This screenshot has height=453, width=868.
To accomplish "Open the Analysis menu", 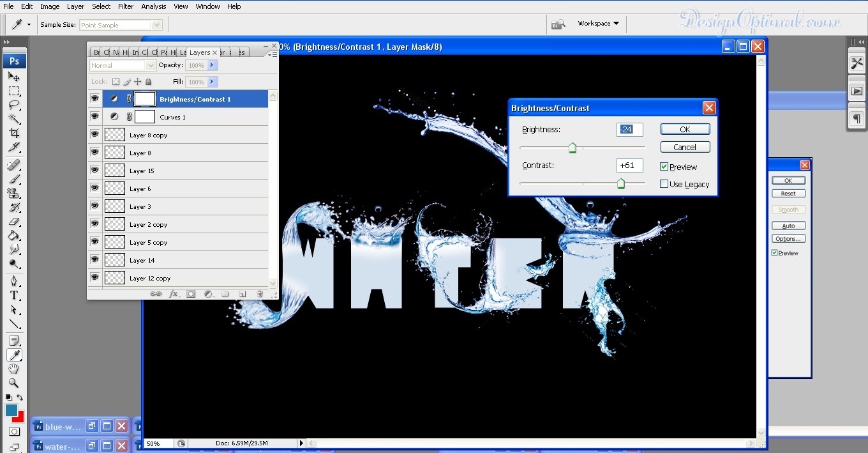I will coord(154,6).
